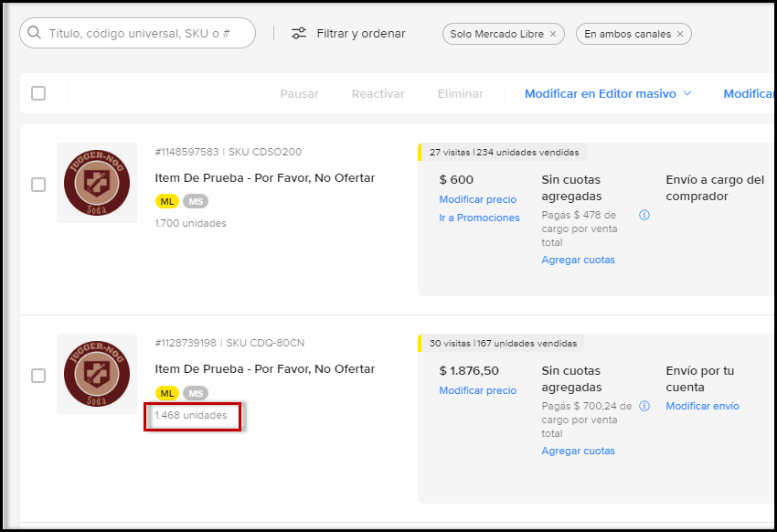Click 30 visitas | 167 unidades vendidas label
This screenshot has height=532, width=777.
point(503,344)
